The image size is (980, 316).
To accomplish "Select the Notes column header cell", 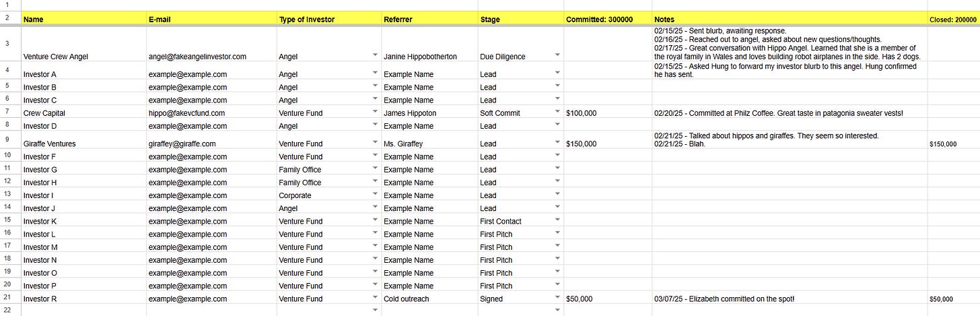I will pos(789,19).
